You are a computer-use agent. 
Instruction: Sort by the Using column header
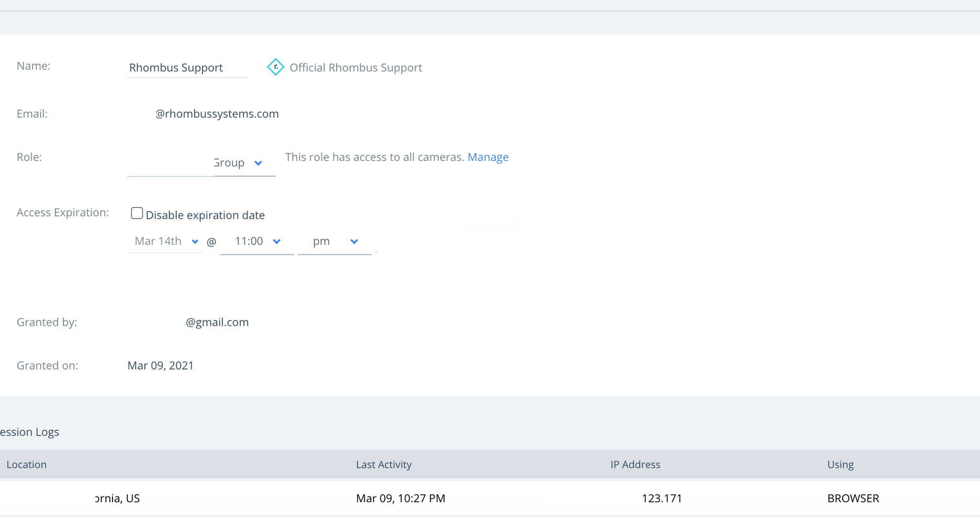tap(840, 464)
